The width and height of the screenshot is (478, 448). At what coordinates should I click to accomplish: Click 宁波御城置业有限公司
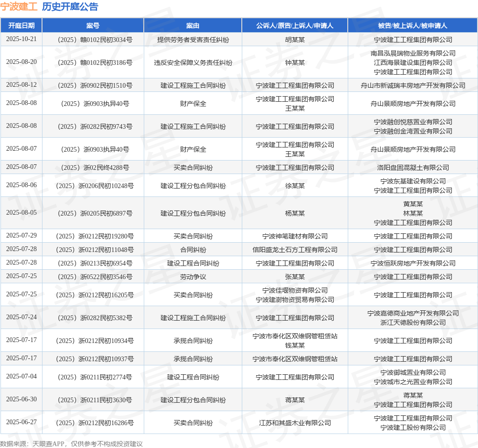tap(413, 372)
